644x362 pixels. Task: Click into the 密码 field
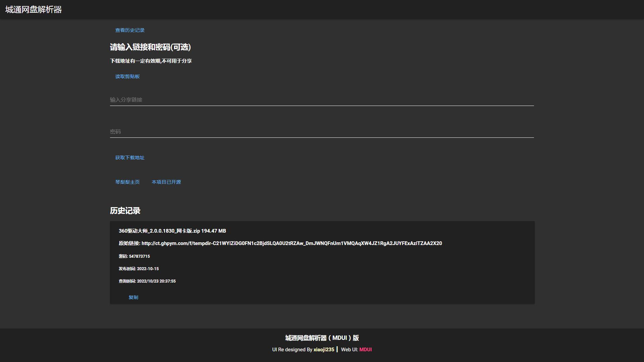pyautogui.click(x=321, y=131)
